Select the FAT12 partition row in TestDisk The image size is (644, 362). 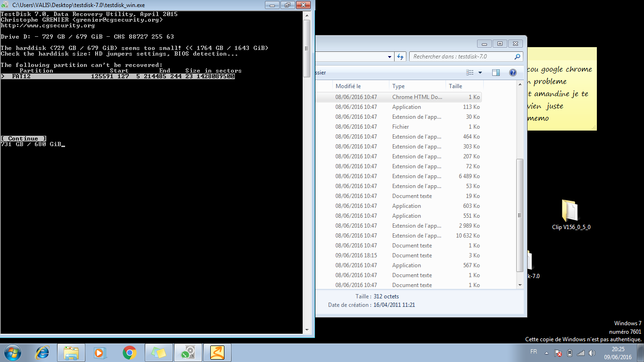118,76
